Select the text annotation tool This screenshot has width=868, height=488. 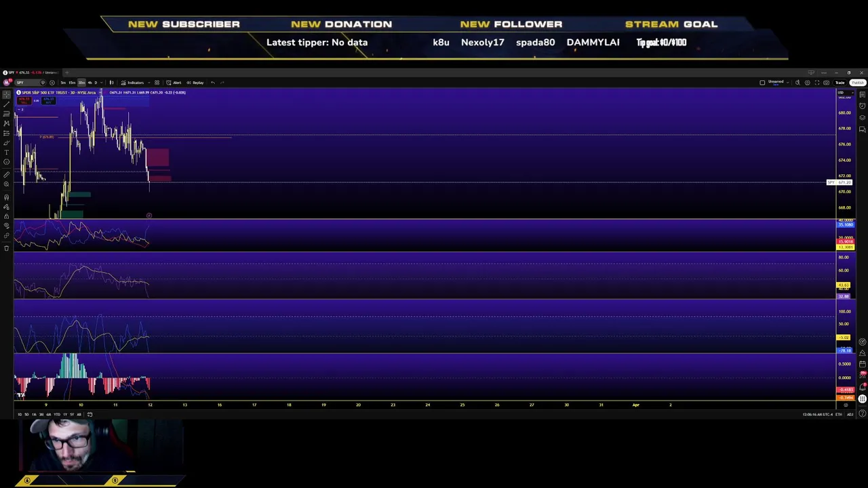tap(7, 152)
